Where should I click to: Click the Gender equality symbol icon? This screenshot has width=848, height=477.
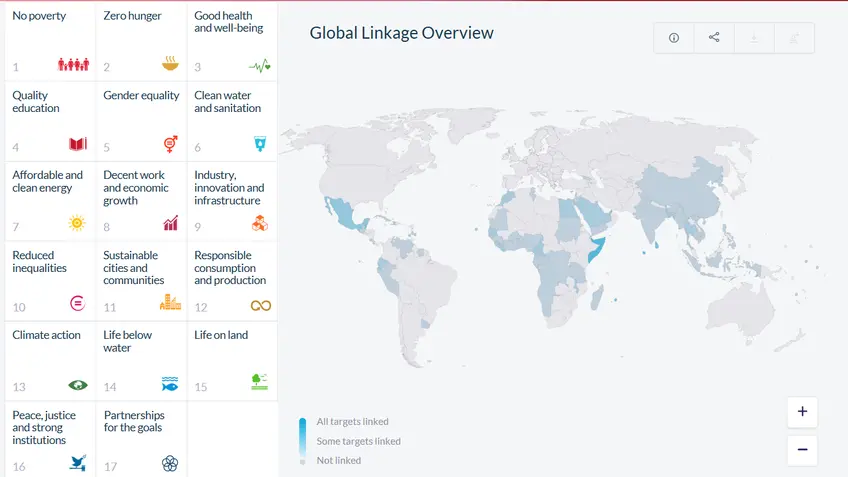tap(170, 144)
